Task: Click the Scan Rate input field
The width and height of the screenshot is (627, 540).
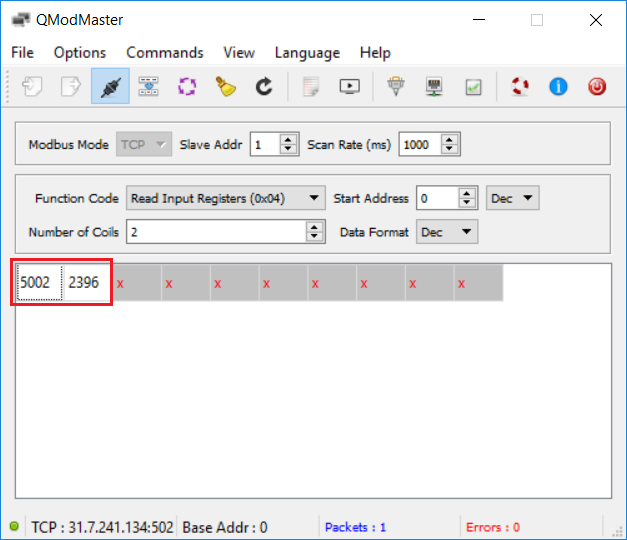Action: point(420,144)
